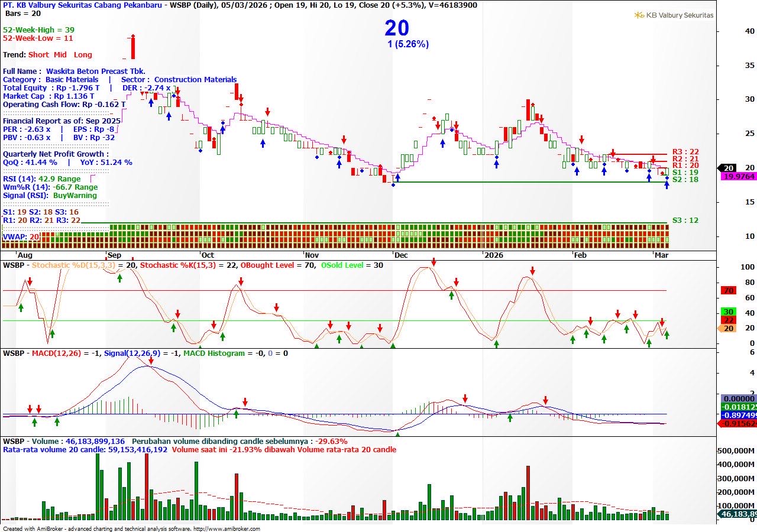Screen dimensions: 757x532
Task: Click the "EPS : Rp -8" value
Action: (93, 129)
